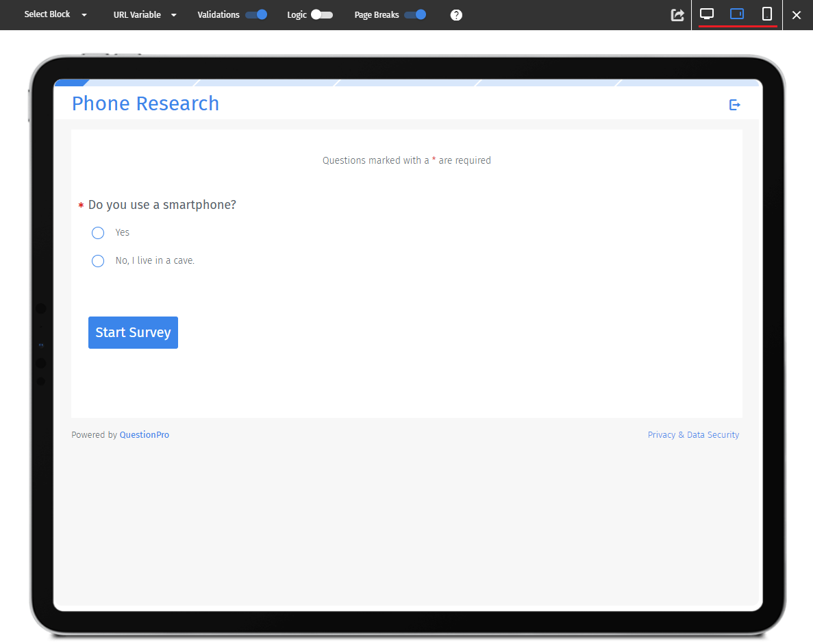Switch preview to desktop view
Viewport: 813px width, 644px height.
click(707, 14)
